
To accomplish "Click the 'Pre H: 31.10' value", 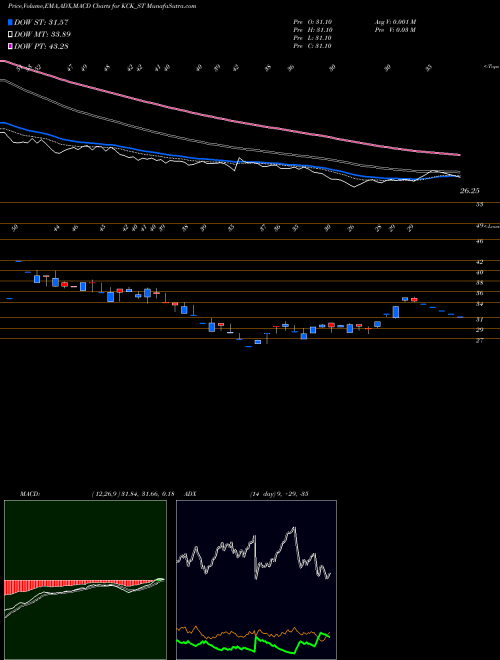I will (313, 30).
